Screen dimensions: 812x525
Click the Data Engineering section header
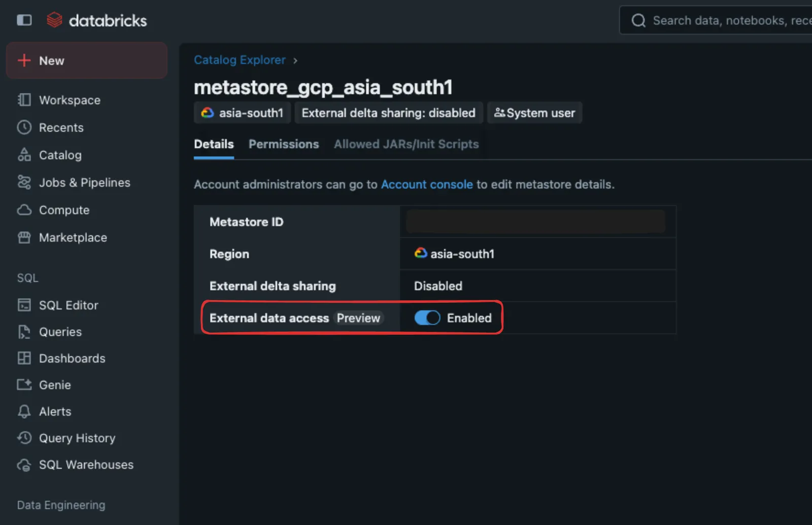point(61,505)
